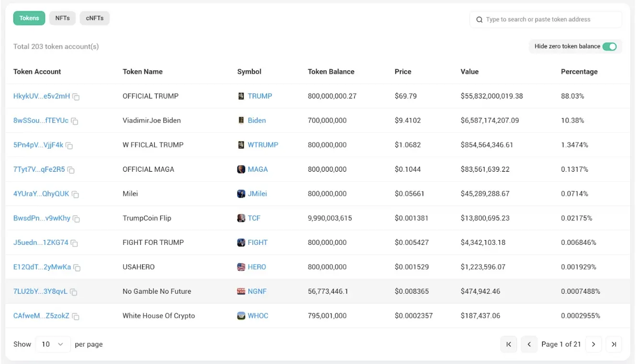638x364 pixels.
Task: Click the Value column header
Action: point(470,72)
